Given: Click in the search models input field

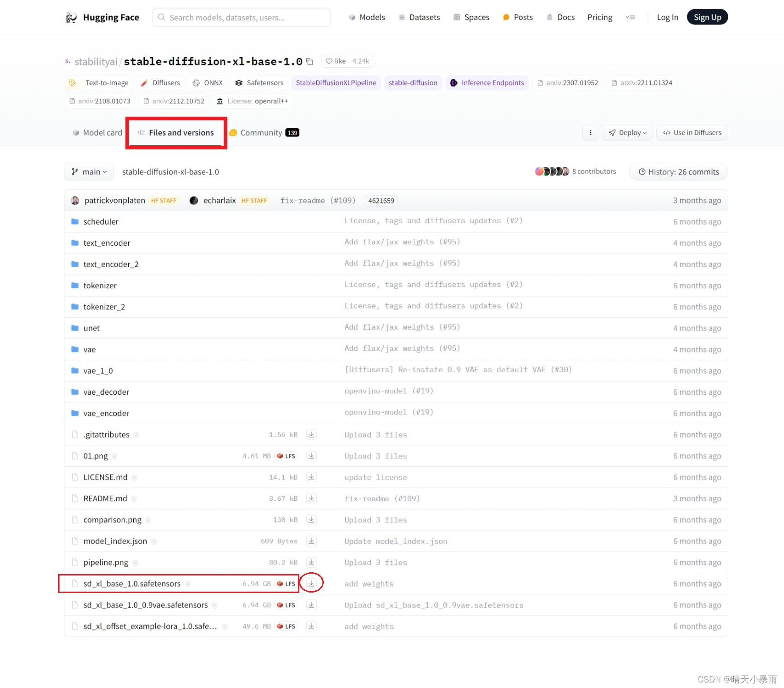Looking at the screenshot, I should coord(241,18).
